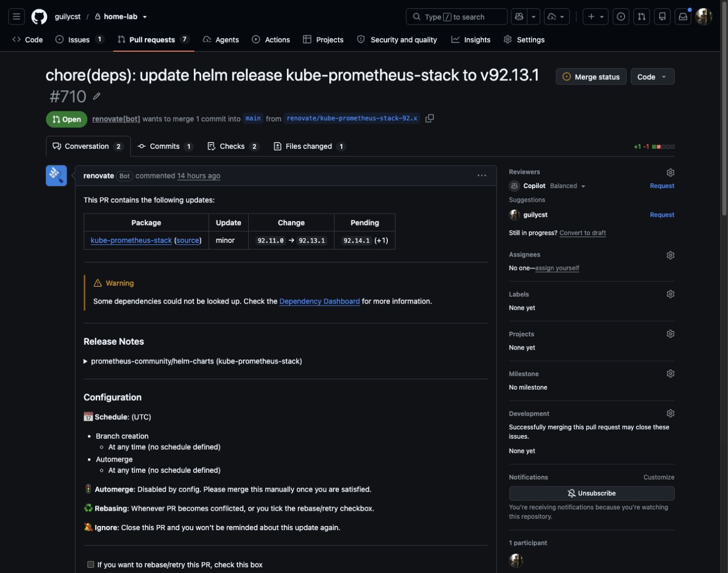
Task: Request review from guilycst
Action: coord(662,215)
